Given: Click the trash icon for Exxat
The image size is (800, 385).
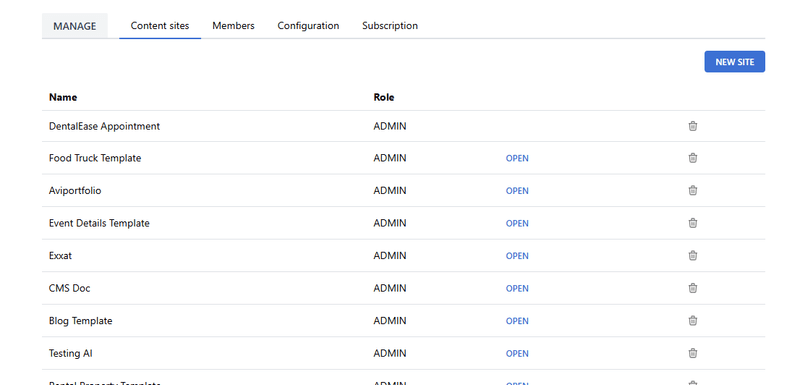Looking at the screenshot, I should point(692,255).
